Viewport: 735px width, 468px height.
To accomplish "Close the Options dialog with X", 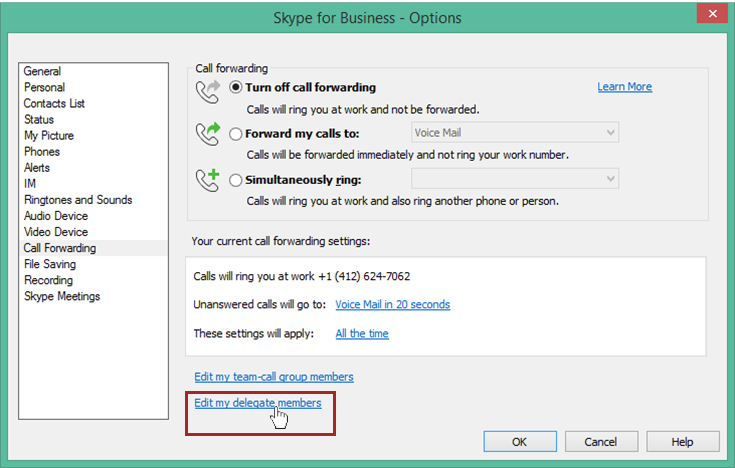I will tap(712, 14).
